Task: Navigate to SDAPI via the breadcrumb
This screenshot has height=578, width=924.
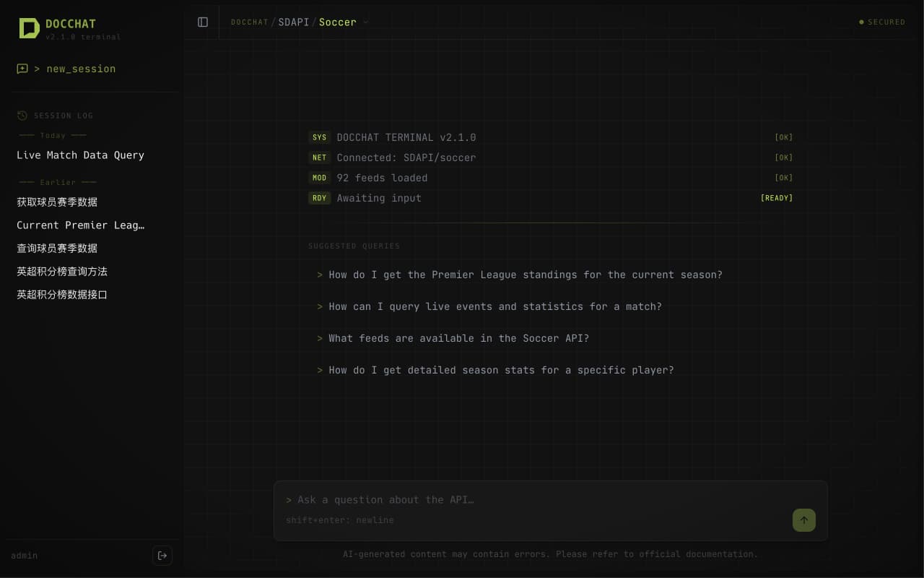Action: tap(293, 22)
